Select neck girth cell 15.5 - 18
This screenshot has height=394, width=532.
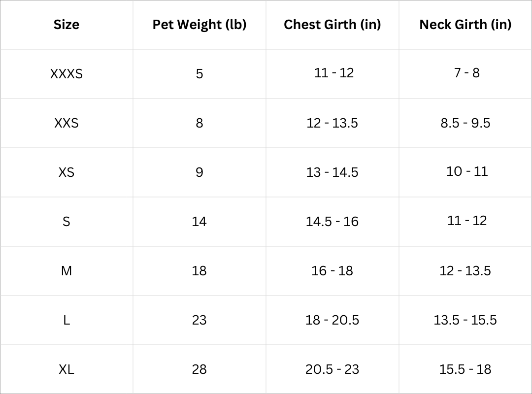point(465,369)
